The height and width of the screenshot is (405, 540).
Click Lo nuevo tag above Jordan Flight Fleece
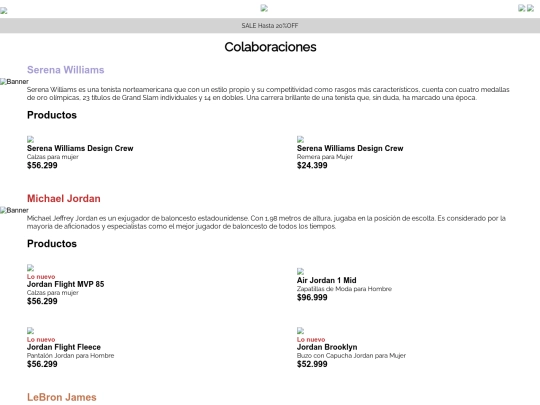(x=41, y=340)
